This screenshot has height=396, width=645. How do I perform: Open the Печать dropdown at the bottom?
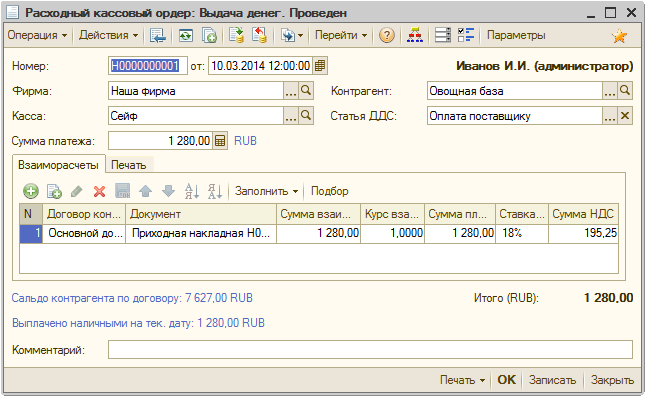click(462, 380)
